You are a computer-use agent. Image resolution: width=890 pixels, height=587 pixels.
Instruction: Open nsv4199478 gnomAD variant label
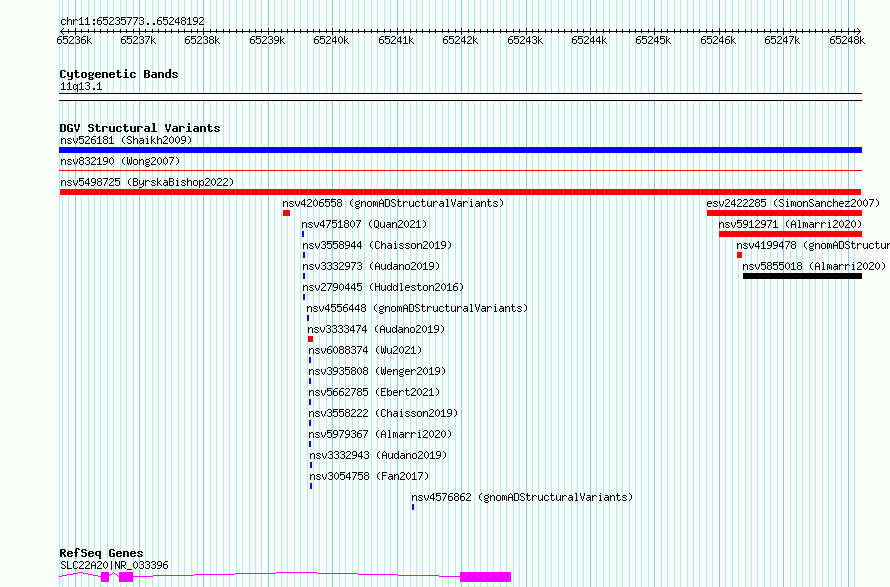coord(813,245)
